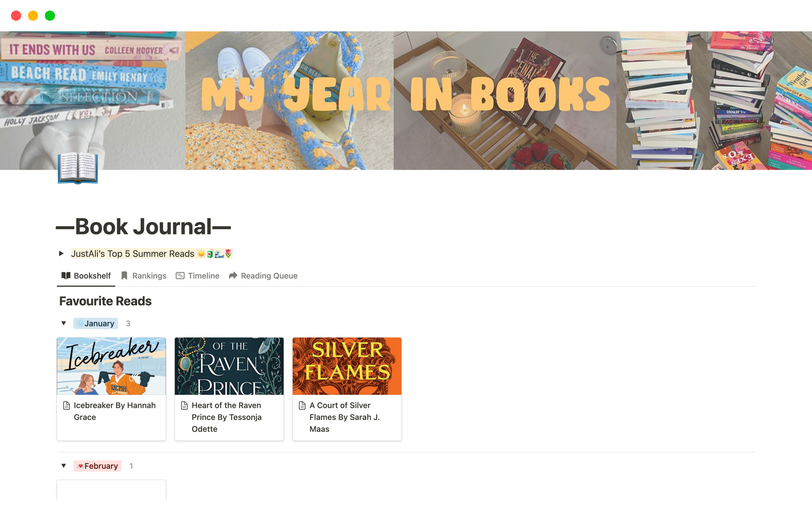The height and width of the screenshot is (508, 812).
Task: Click the Timeline view icon
Action: click(x=180, y=276)
